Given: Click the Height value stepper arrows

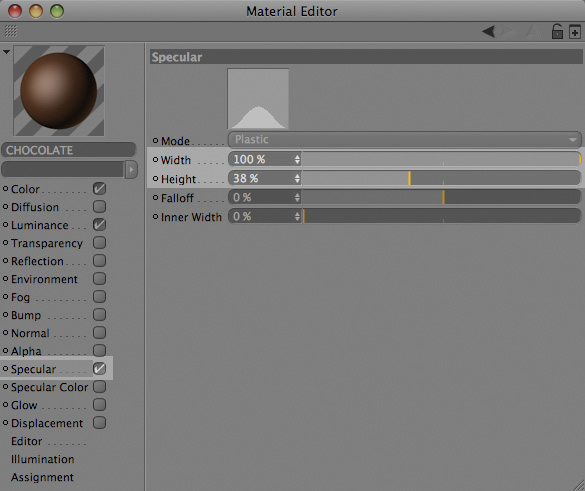Looking at the screenshot, I should pos(297,178).
